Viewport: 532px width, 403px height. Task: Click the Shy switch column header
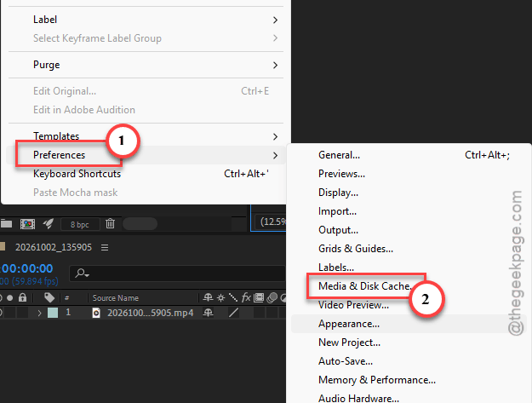tap(208, 297)
